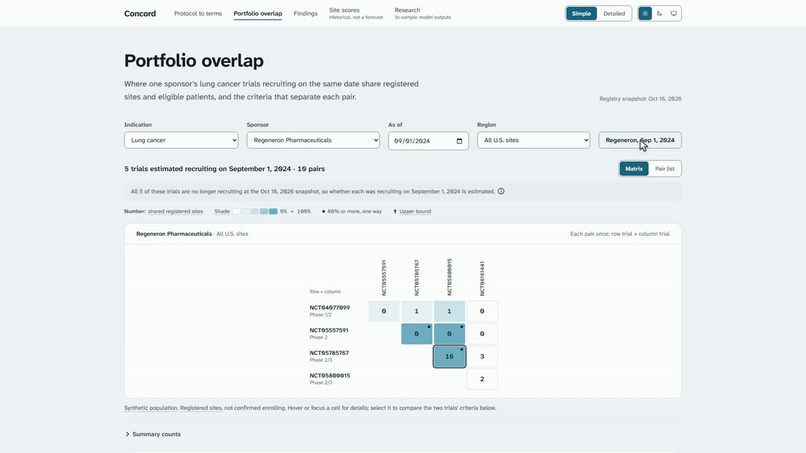Select the highlighted cell showing 16
The height and width of the screenshot is (453, 806).
(449, 356)
